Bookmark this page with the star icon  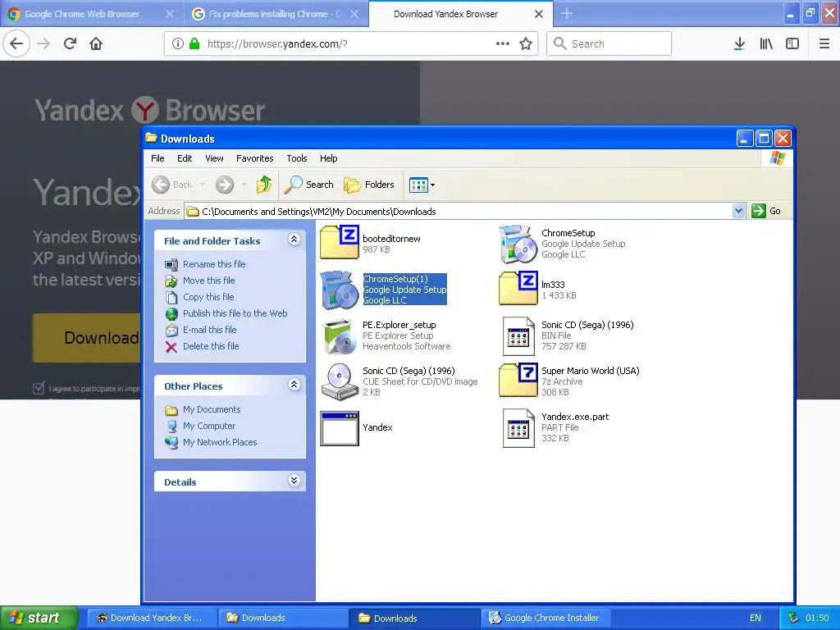click(x=526, y=44)
